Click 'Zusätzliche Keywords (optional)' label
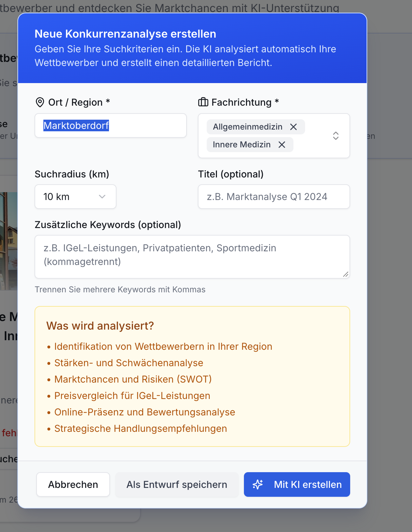The height and width of the screenshot is (532, 412). click(x=108, y=225)
